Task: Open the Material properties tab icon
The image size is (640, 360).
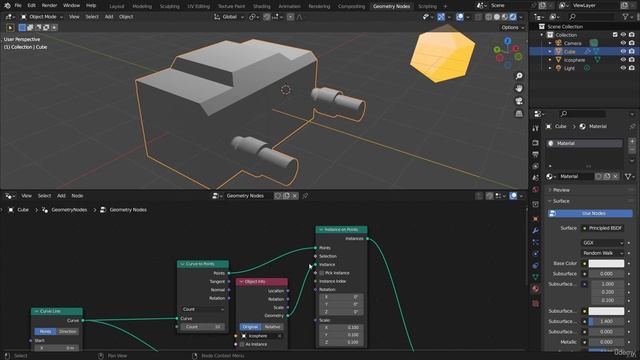Action: [536, 289]
